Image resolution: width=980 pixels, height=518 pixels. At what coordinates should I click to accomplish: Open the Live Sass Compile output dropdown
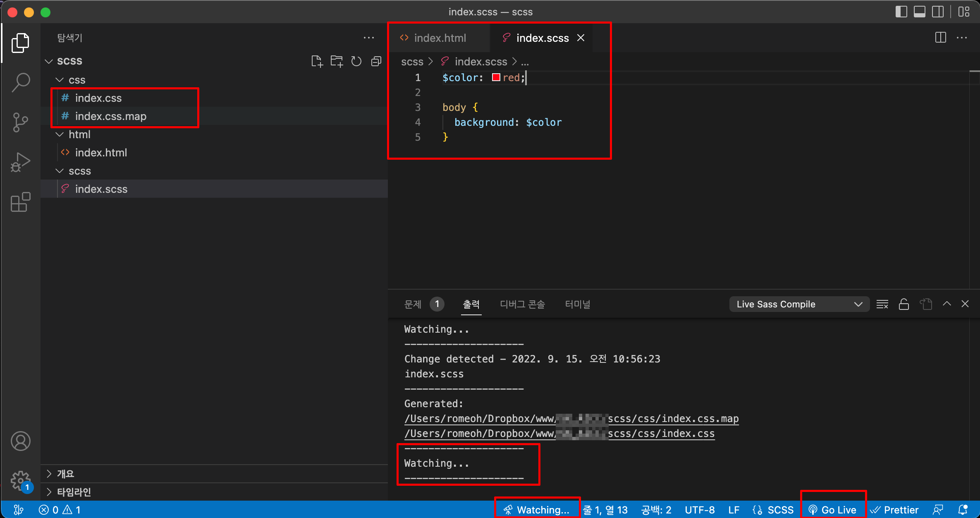coord(799,305)
